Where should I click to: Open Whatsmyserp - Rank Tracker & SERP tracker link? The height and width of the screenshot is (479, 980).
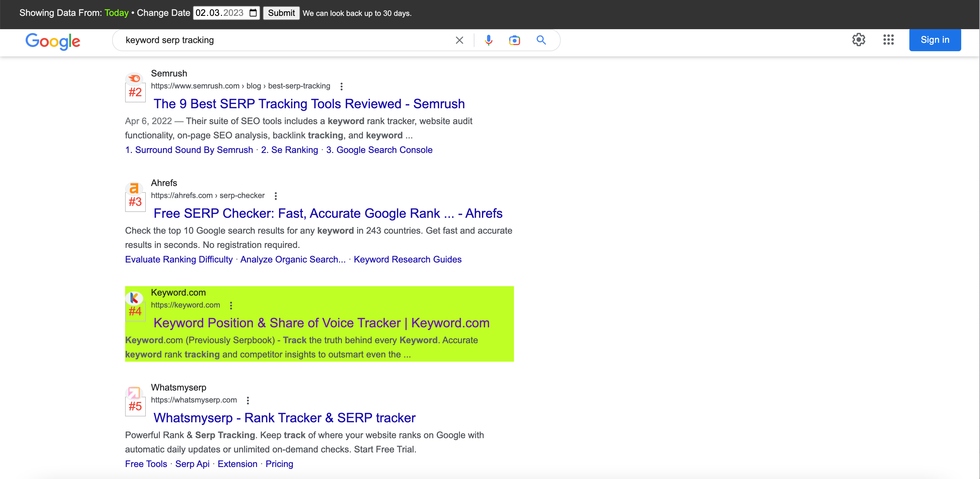tap(285, 418)
